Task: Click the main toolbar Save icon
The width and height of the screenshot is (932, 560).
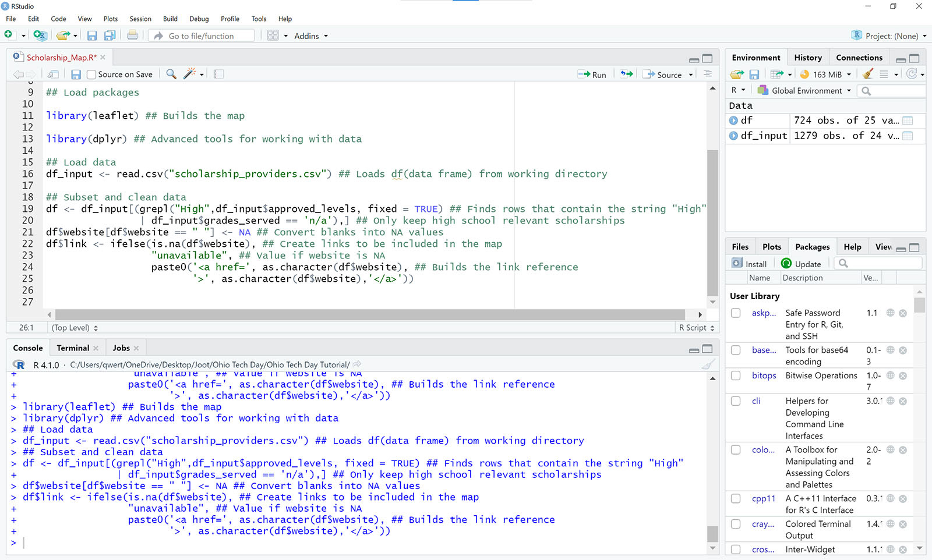Action: click(x=92, y=36)
